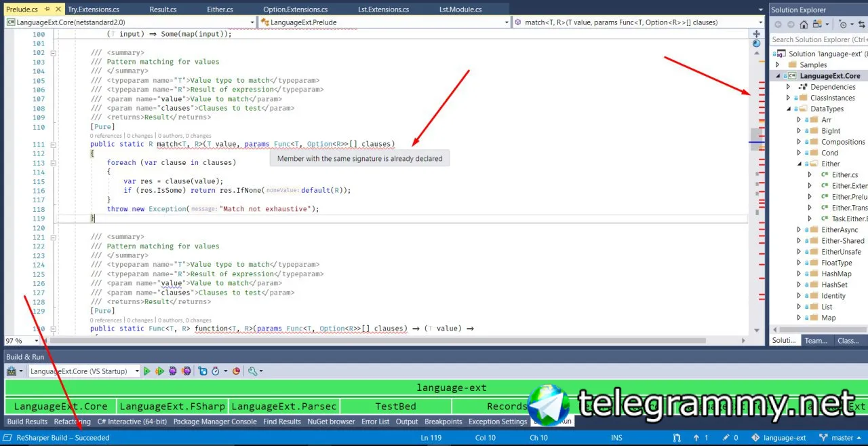Switch to Team Explorer tab at panel bottom
Screen dimensions: 868x446
(816, 341)
